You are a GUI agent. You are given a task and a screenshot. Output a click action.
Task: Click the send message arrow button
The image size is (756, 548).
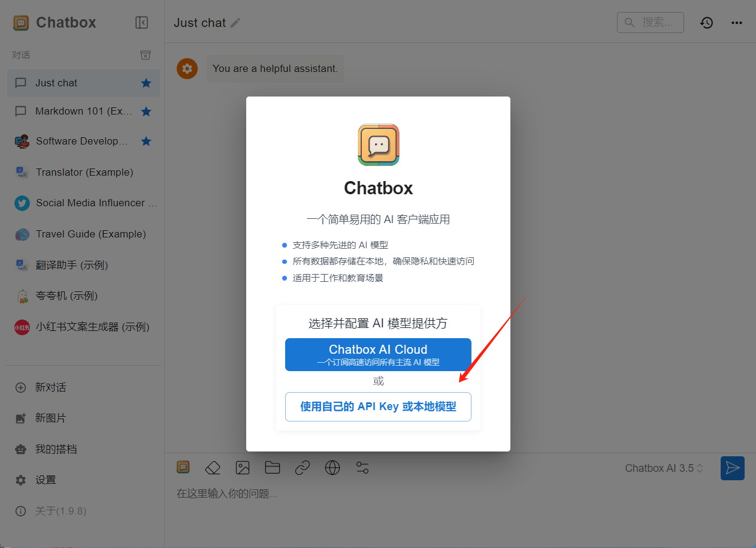click(x=733, y=468)
